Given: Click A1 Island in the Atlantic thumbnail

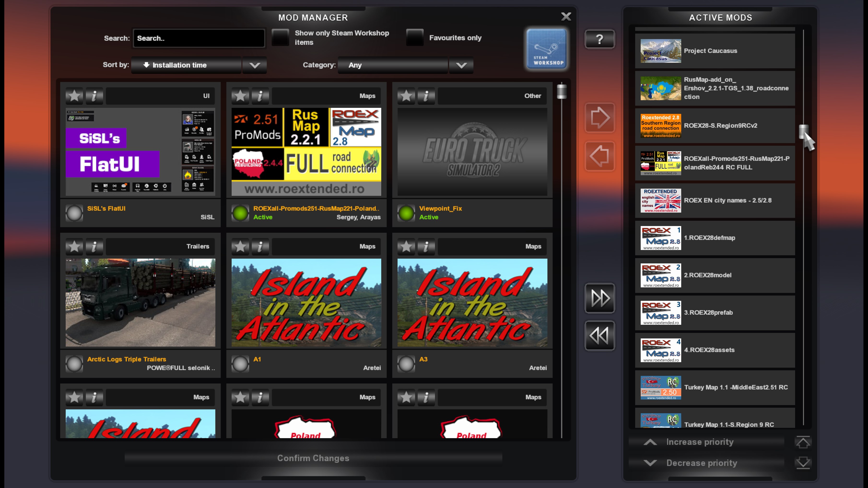Looking at the screenshot, I should pos(306,302).
